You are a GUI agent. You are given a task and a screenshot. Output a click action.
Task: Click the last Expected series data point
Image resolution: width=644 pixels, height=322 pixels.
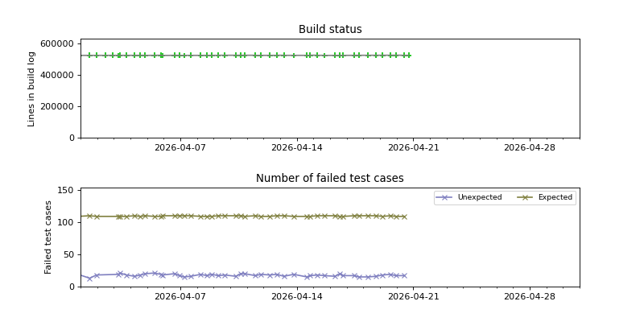coord(404,217)
